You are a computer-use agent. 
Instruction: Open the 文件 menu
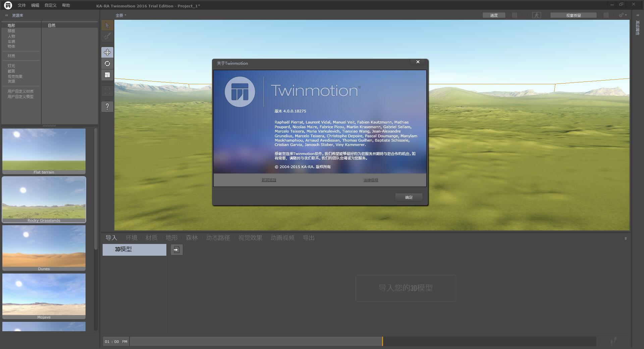tap(22, 5)
